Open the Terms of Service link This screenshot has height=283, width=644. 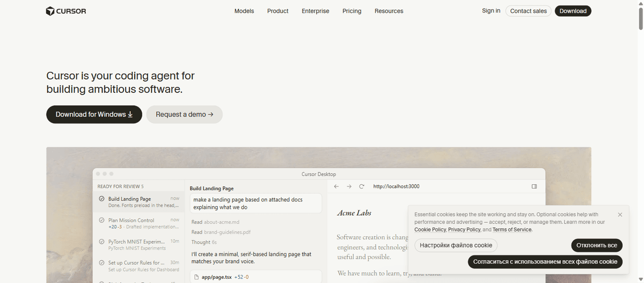(512, 229)
